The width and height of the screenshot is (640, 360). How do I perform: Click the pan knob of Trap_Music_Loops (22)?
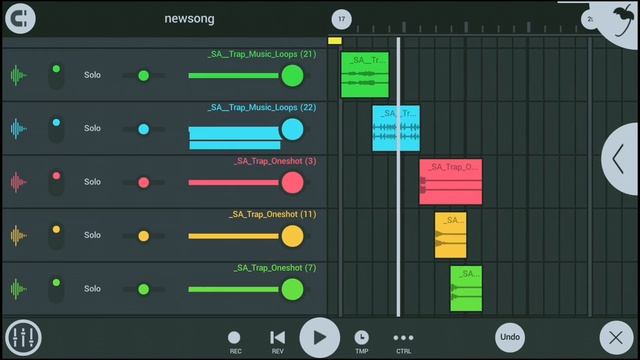144,129
